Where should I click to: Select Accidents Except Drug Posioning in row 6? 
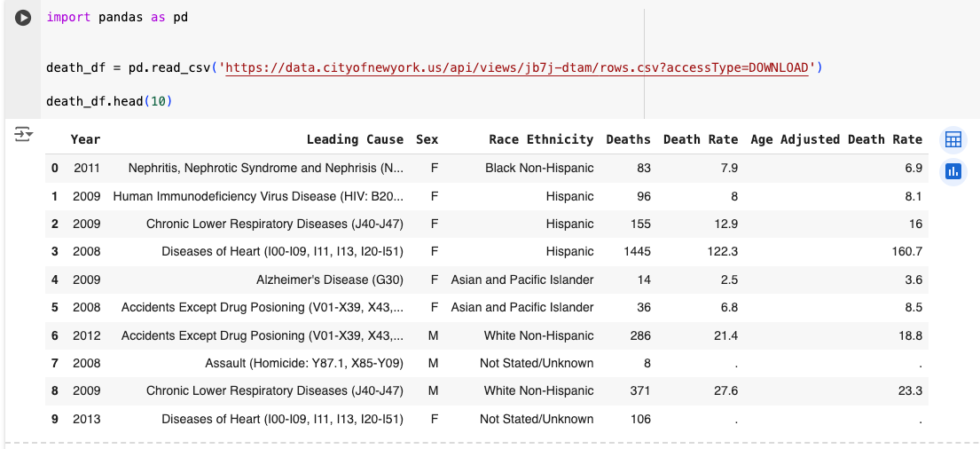pyautogui.click(x=262, y=335)
